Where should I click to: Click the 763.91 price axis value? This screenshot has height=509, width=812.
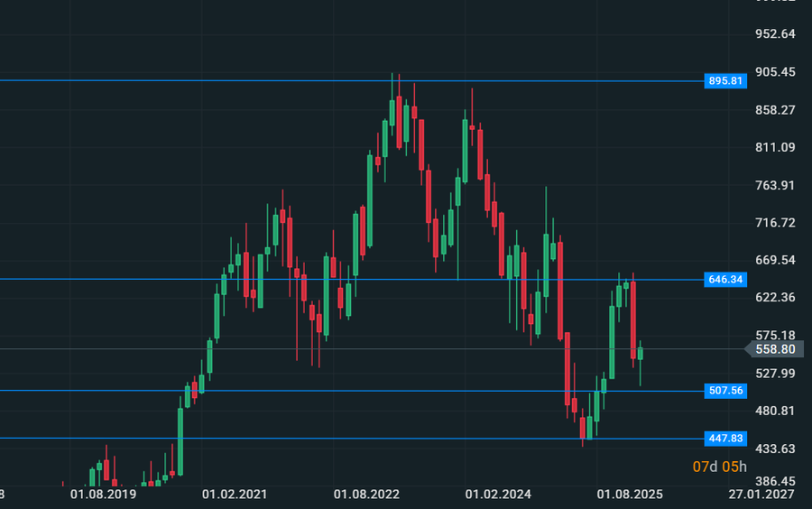(x=775, y=185)
